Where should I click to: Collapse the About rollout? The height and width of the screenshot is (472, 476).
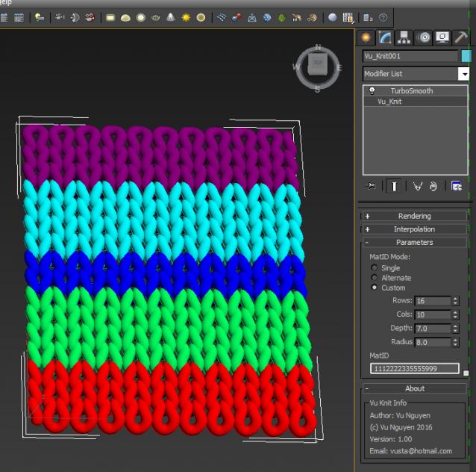coord(414,388)
